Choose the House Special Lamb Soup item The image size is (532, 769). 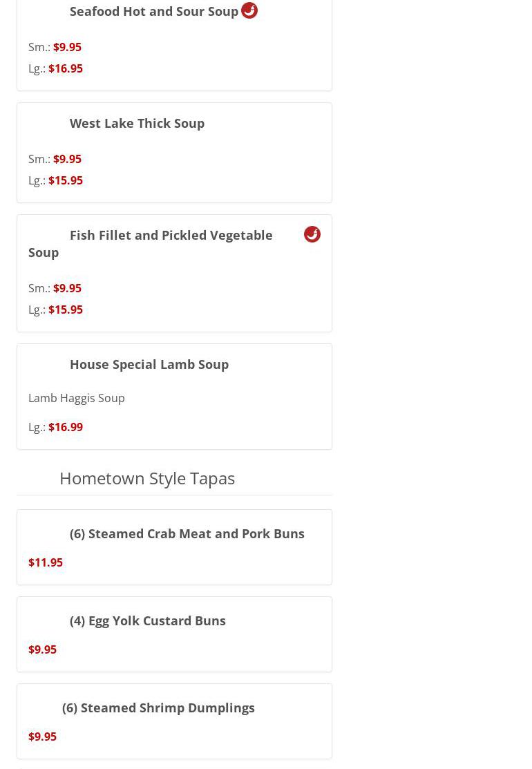point(149,364)
